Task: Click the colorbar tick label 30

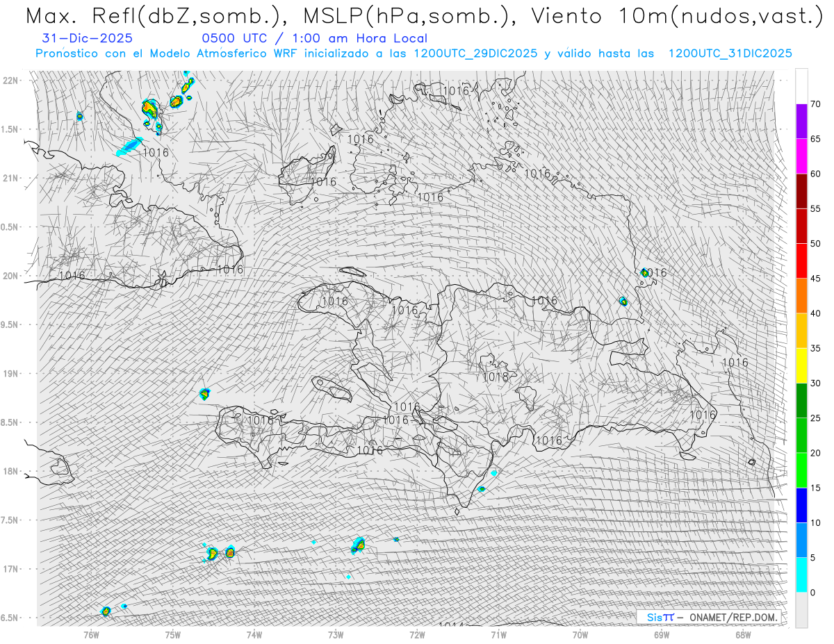Action: click(x=816, y=383)
